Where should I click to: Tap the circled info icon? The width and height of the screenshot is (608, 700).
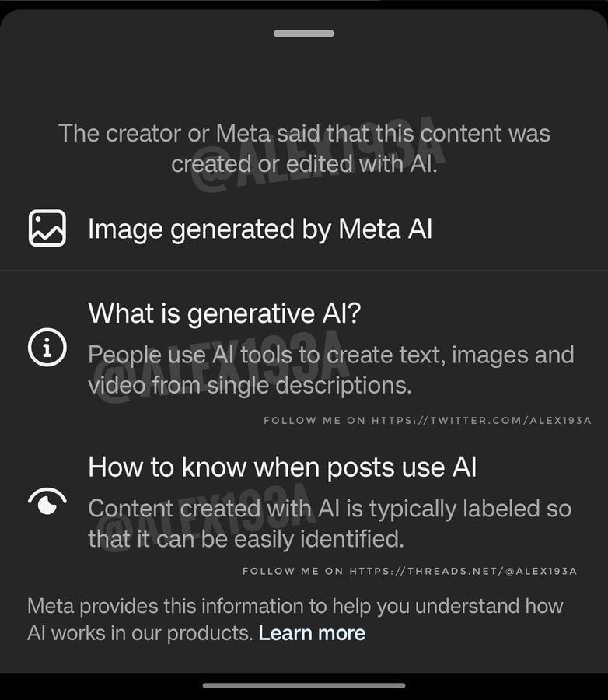(x=47, y=348)
